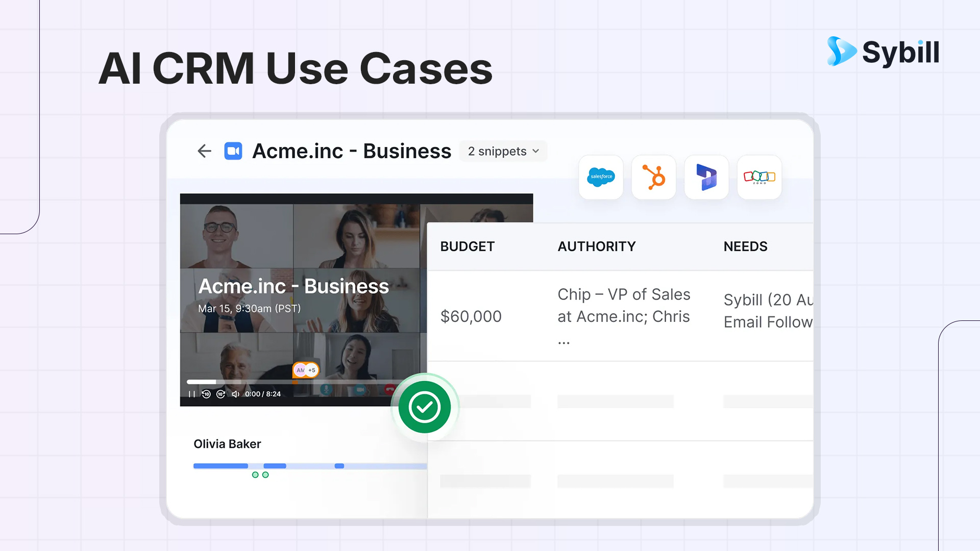The width and height of the screenshot is (980, 551).
Task: Click the BUDGET column header
Action: 468,246
